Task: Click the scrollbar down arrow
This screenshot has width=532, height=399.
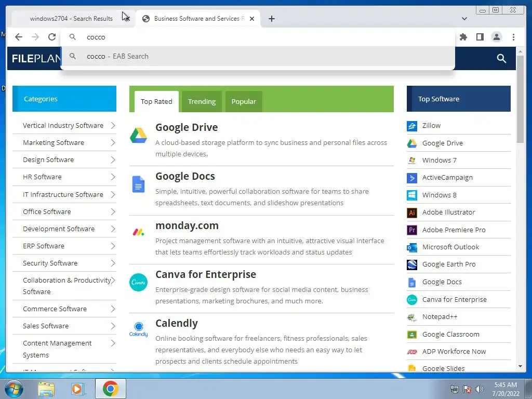Action: coord(520,366)
